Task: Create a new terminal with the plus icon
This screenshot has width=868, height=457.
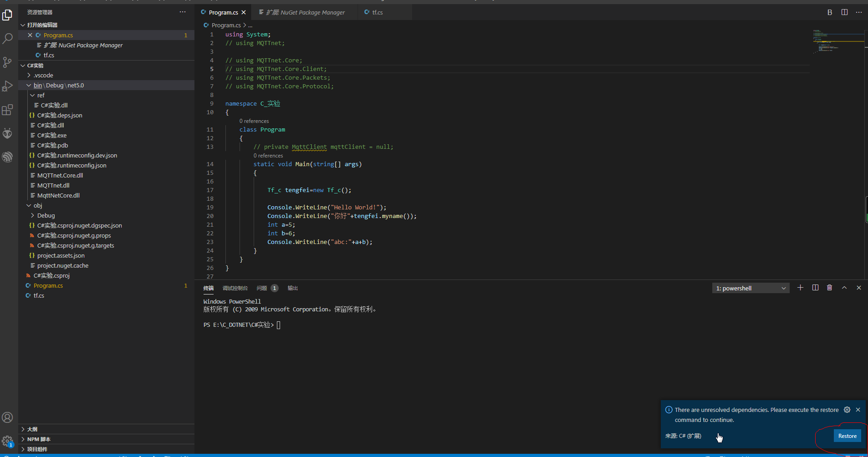Action: [x=800, y=288]
